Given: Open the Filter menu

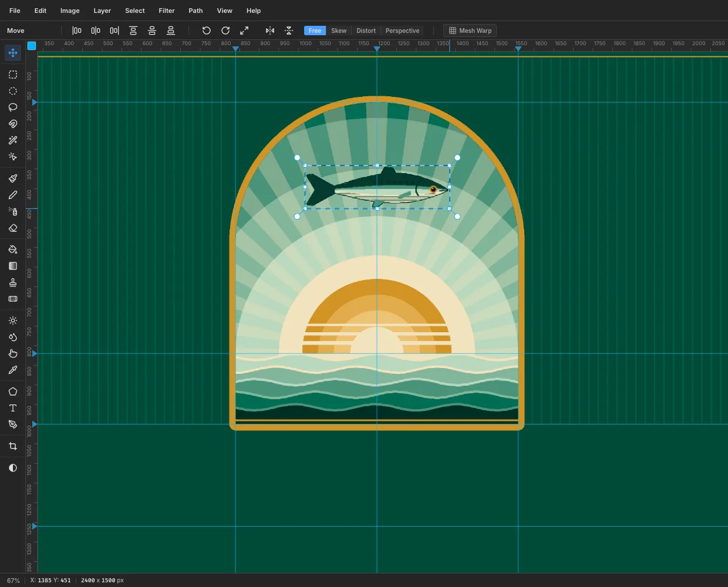Looking at the screenshot, I should click(167, 11).
